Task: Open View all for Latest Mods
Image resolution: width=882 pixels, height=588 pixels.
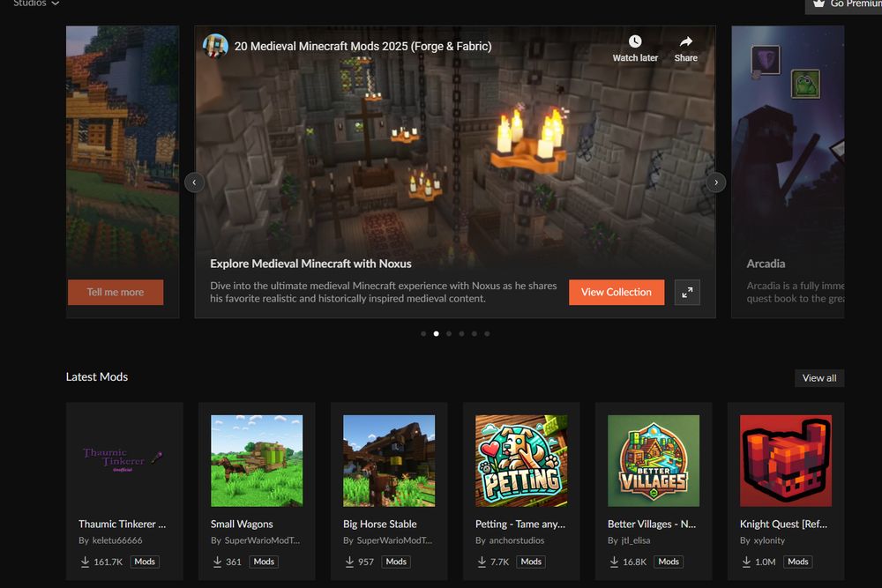Action: pyautogui.click(x=818, y=377)
